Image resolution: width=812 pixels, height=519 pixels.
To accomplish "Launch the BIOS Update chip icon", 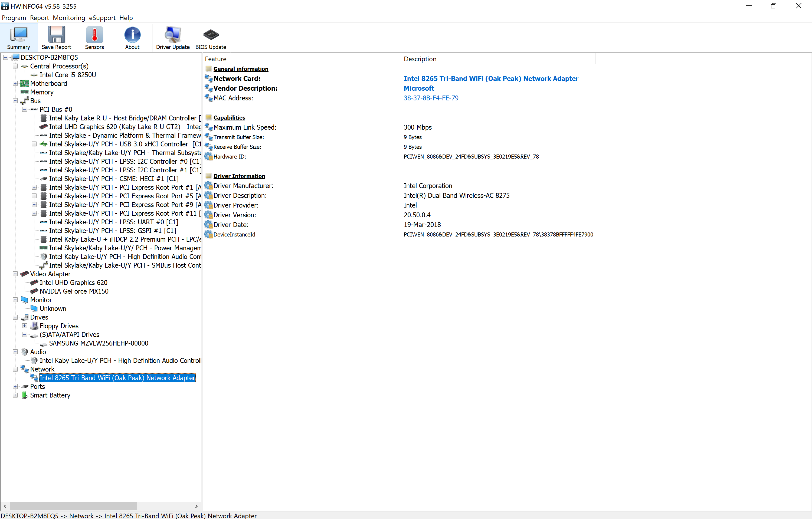I will (211, 35).
